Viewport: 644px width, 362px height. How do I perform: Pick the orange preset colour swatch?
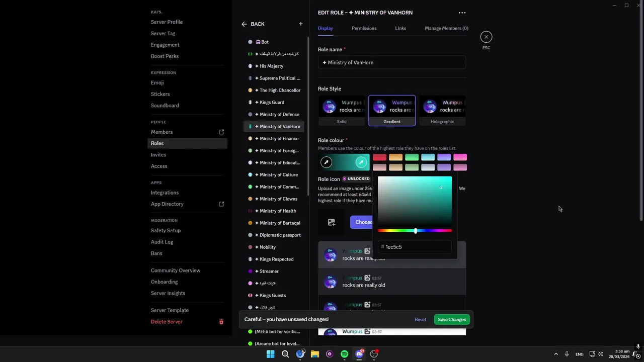click(x=395, y=157)
